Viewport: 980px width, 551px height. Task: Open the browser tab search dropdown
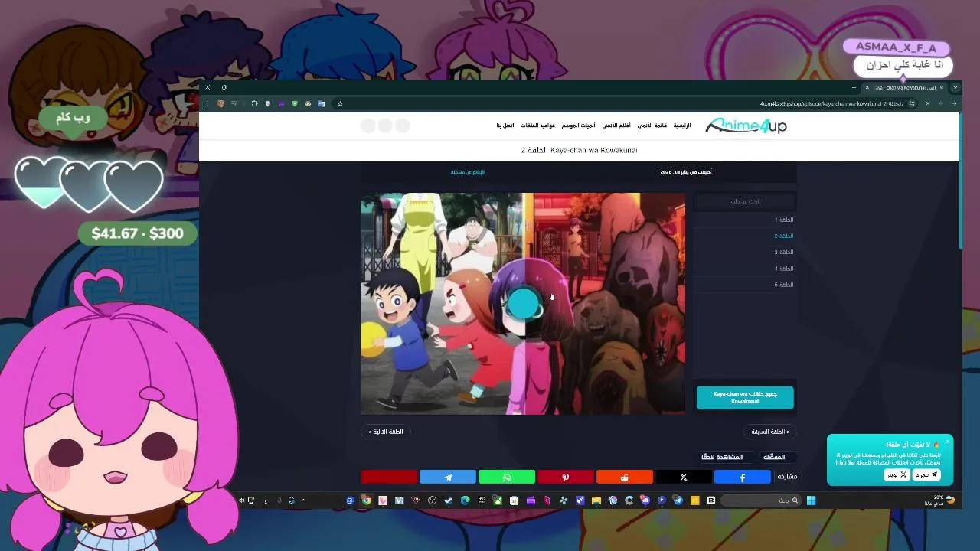pos(955,87)
